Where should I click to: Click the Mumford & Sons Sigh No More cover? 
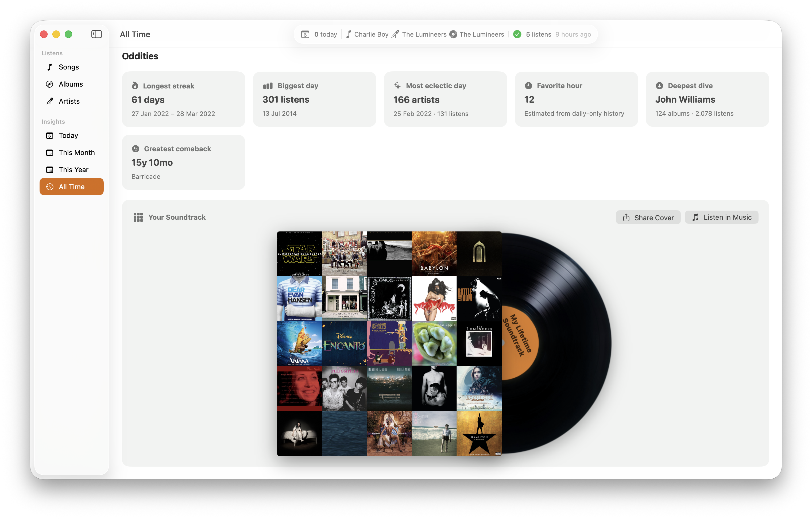[x=344, y=299]
